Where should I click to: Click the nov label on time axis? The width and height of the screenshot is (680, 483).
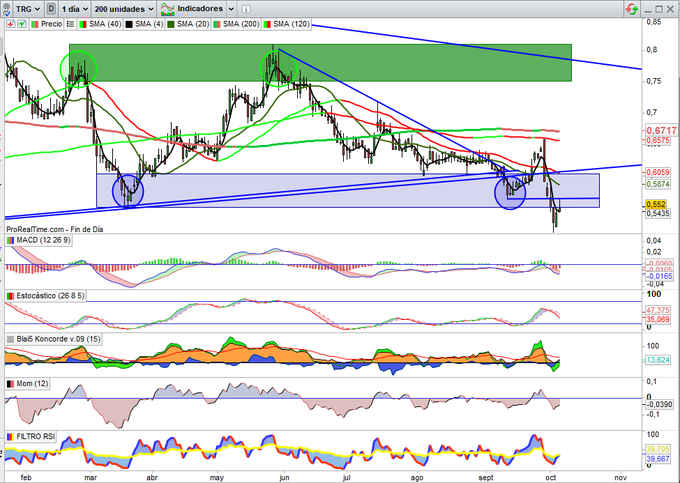(x=621, y=478)
